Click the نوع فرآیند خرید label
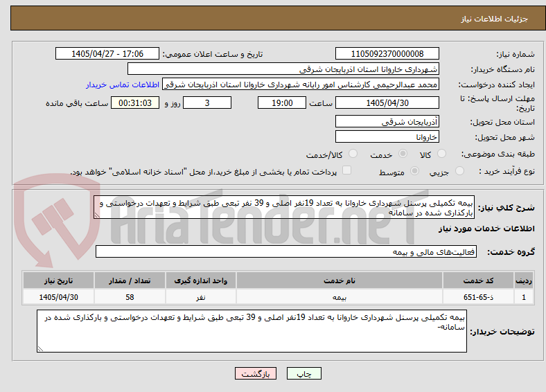 coord(507,171)
